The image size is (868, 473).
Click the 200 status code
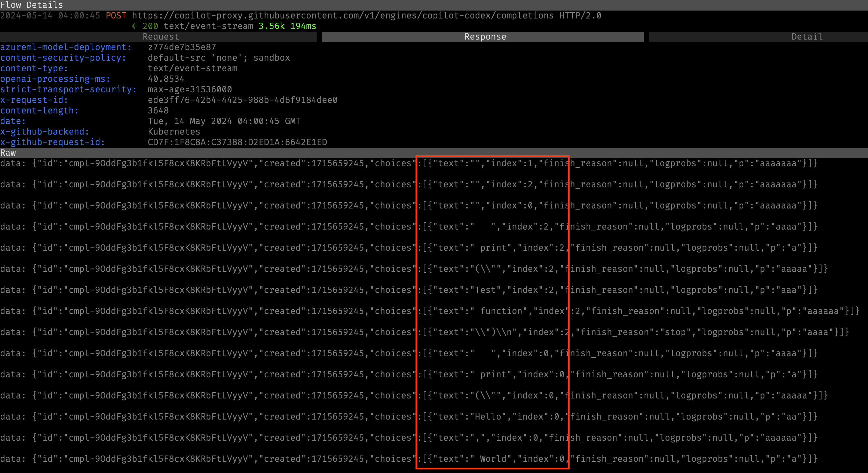tap(150, 26)
